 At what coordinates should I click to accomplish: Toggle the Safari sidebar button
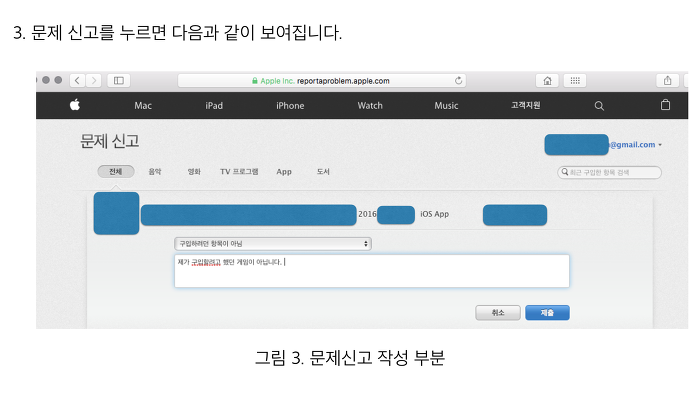119,80
